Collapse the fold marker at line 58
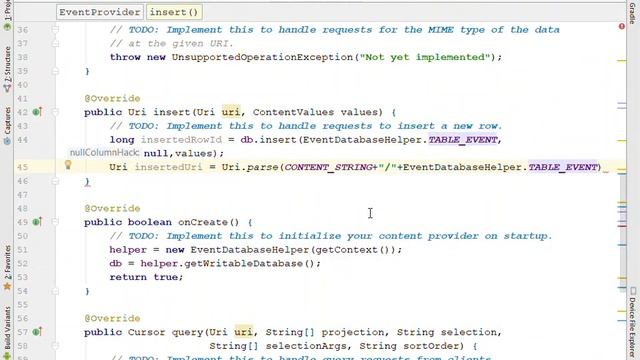This screenshot has width=640, height=360. 55,346
